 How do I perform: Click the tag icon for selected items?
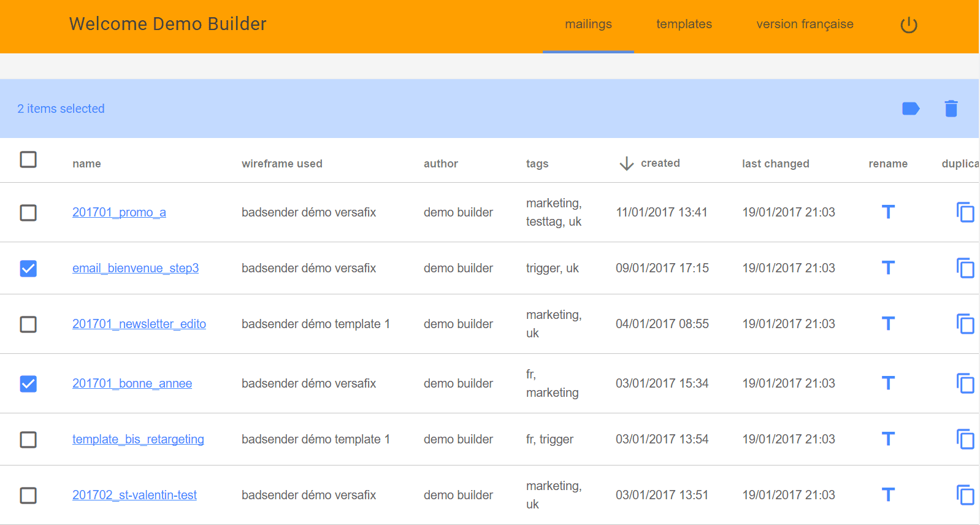tap(911, 109)
